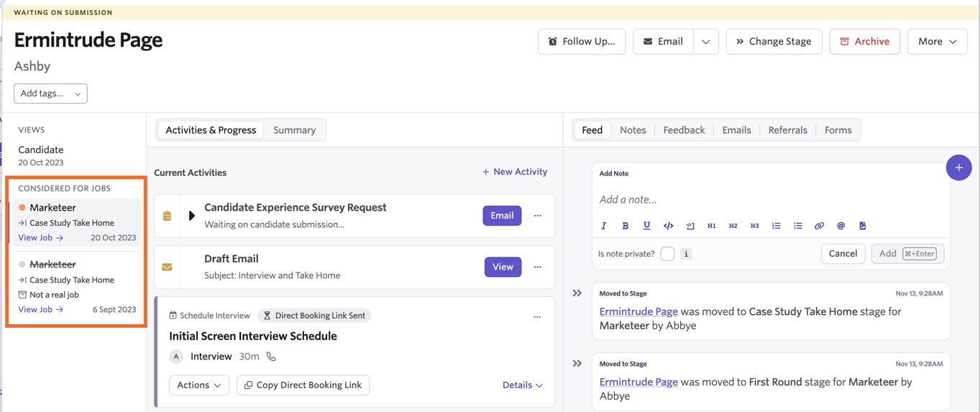Apply underline formatting in note toolbar
Screen dimensions: 980x412
646,226
